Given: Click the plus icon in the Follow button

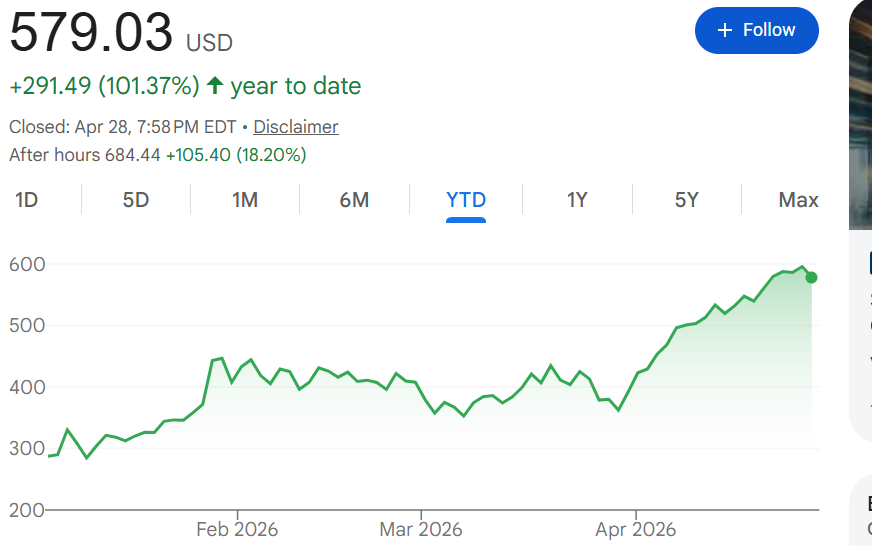Looking at the screenshot, I should tap(725, 30).
